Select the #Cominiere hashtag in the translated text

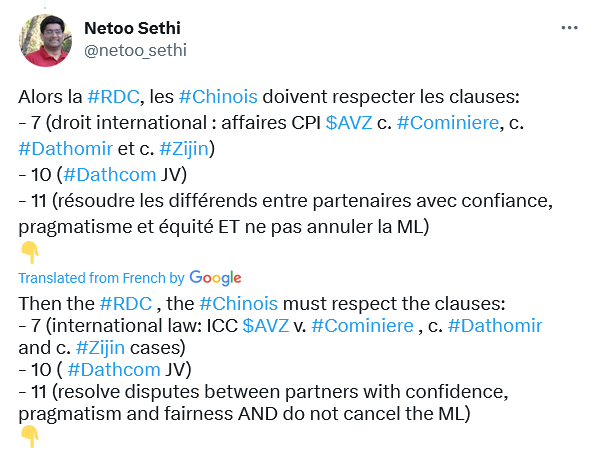click(362, 326)
